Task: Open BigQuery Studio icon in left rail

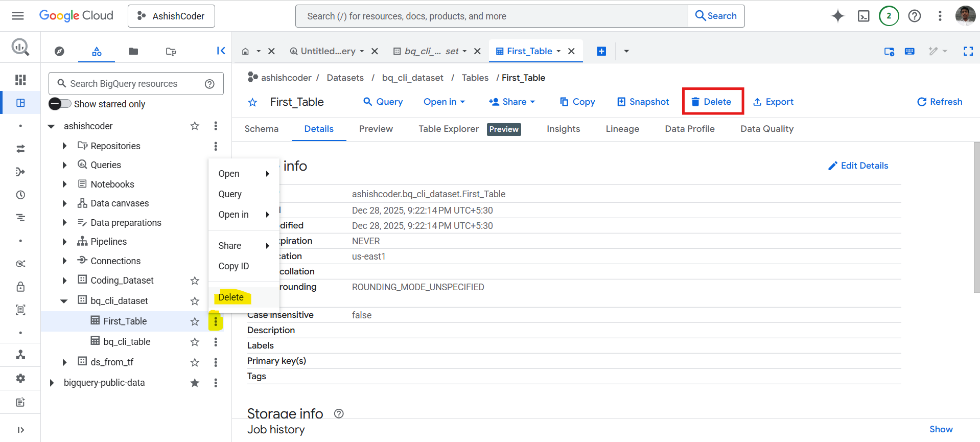Action: (20, 103)
